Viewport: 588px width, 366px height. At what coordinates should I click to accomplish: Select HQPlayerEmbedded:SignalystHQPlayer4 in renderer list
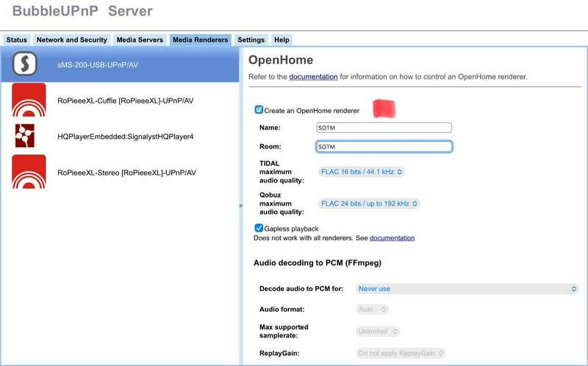pyautogui.click(x=125, y=137)
